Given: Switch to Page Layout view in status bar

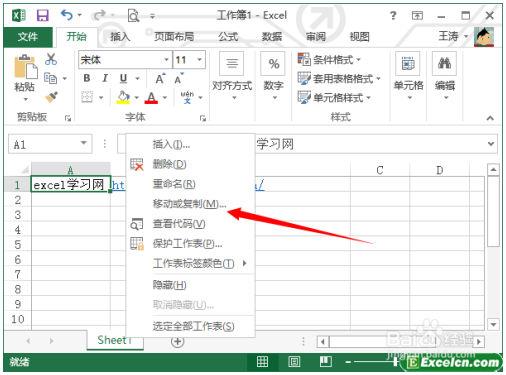Looking at the screenshot, I should pos(294,361).
